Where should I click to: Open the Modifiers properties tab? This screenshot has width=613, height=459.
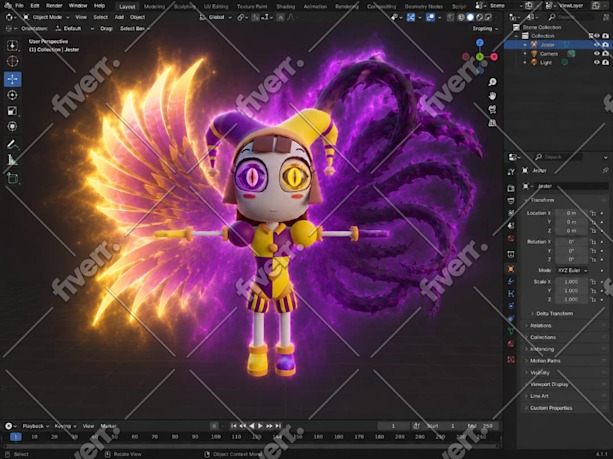pyautogui.click(x=511, y=281)
